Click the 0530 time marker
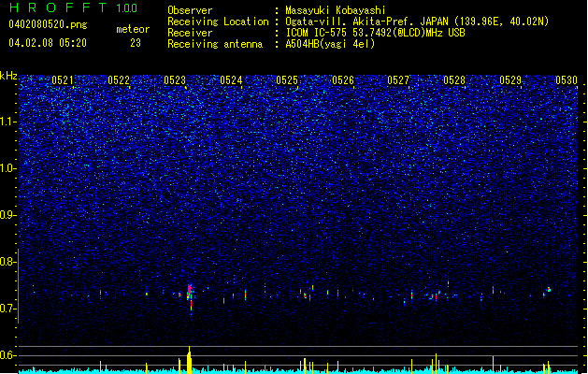Image resolution: width=588 pixels, height=374 pixels. [x=566, y=80]
